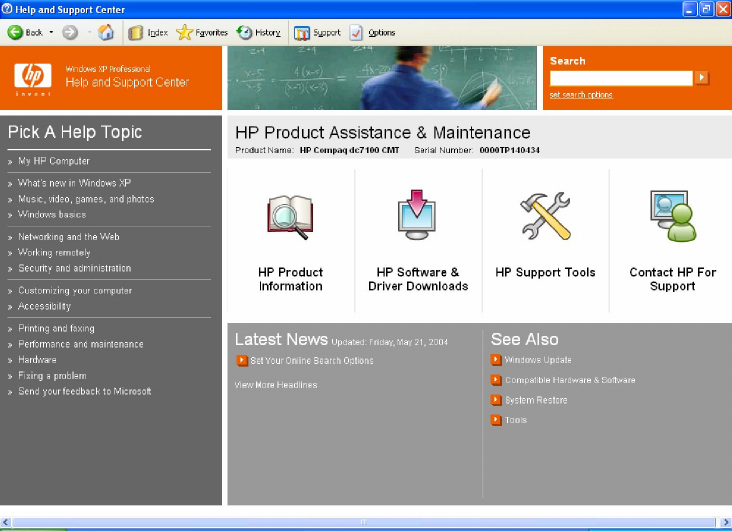
Task: Select the HP Product Information label
Action: [290, 279]
